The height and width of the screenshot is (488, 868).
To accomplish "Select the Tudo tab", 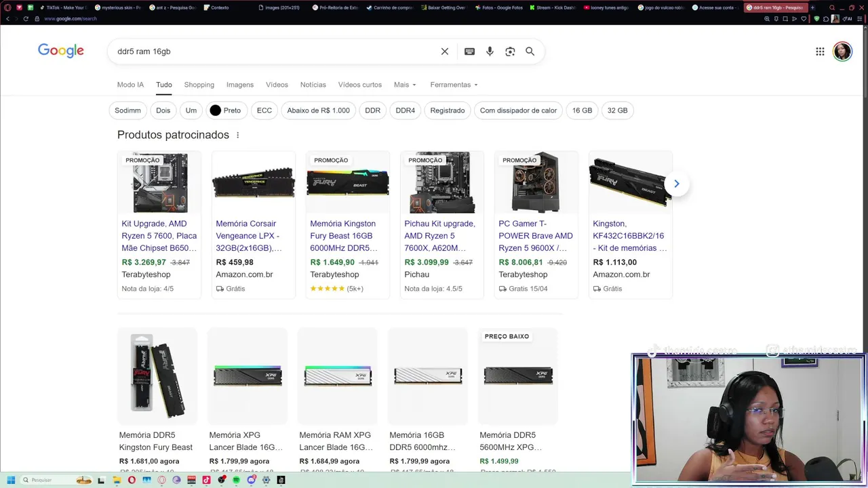I will tap(164, 85).
